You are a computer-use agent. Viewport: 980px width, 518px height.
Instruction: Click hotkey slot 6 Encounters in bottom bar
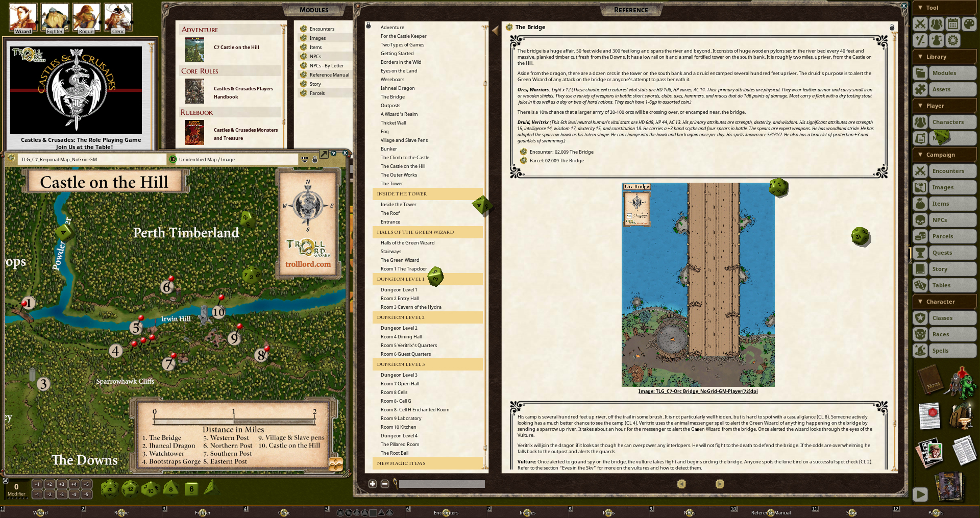446,512
